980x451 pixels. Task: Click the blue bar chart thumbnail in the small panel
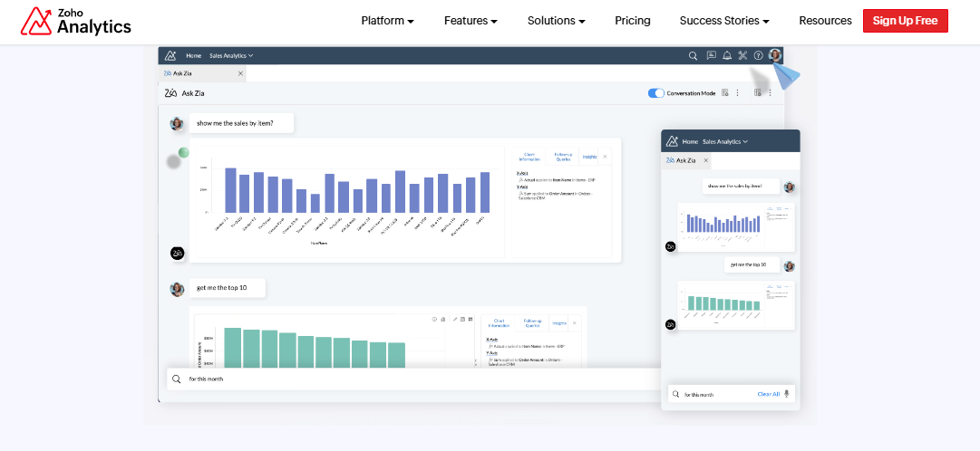[x=736, y=227]
